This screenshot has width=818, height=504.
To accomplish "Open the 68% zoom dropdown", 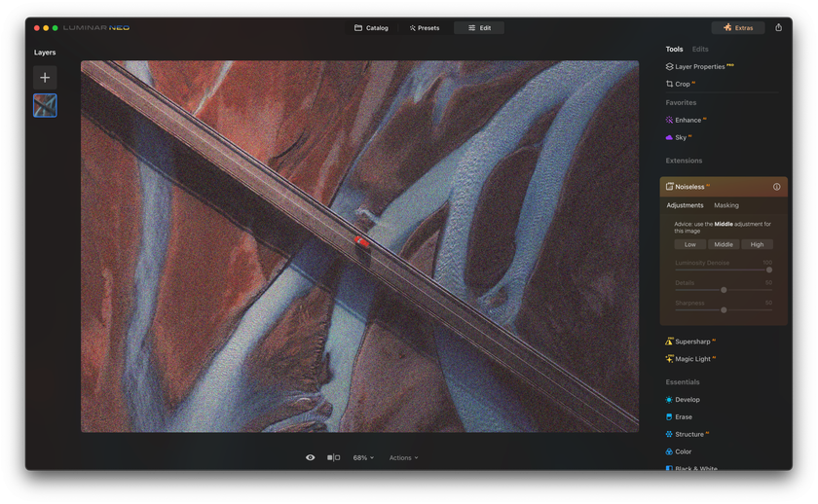I will [363, 457].
